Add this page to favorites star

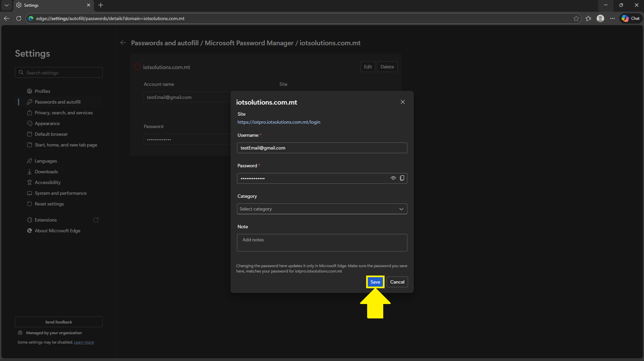[x=576, y=18]
